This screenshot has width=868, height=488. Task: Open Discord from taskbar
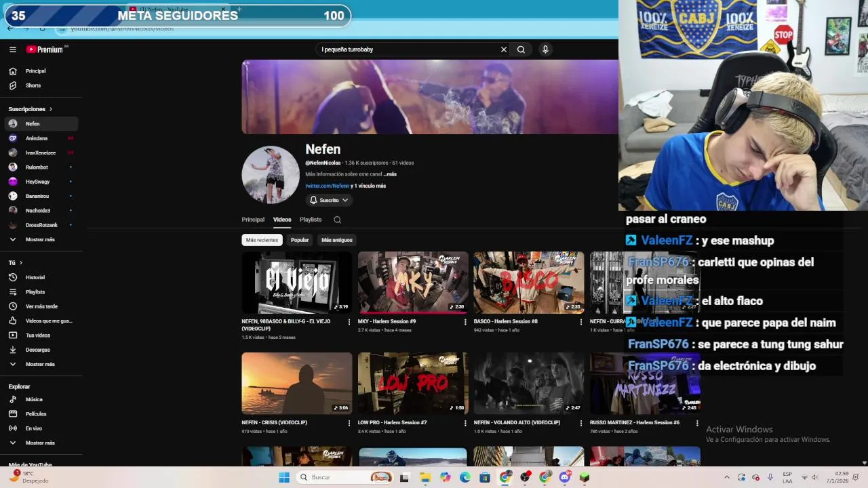point(565,477)
